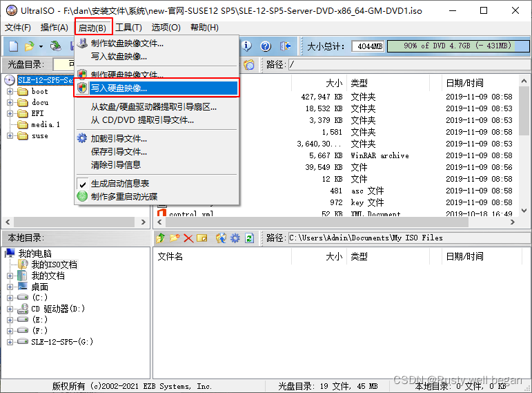Select the (F:) drive in local tree
The height and width of the screenshot is (393, 532).
click(x=40, y=331)
